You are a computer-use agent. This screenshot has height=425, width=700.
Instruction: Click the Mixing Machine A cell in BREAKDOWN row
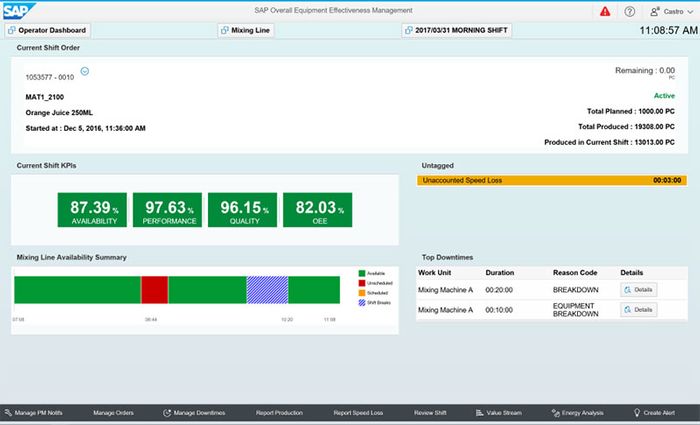click(445, 290)
